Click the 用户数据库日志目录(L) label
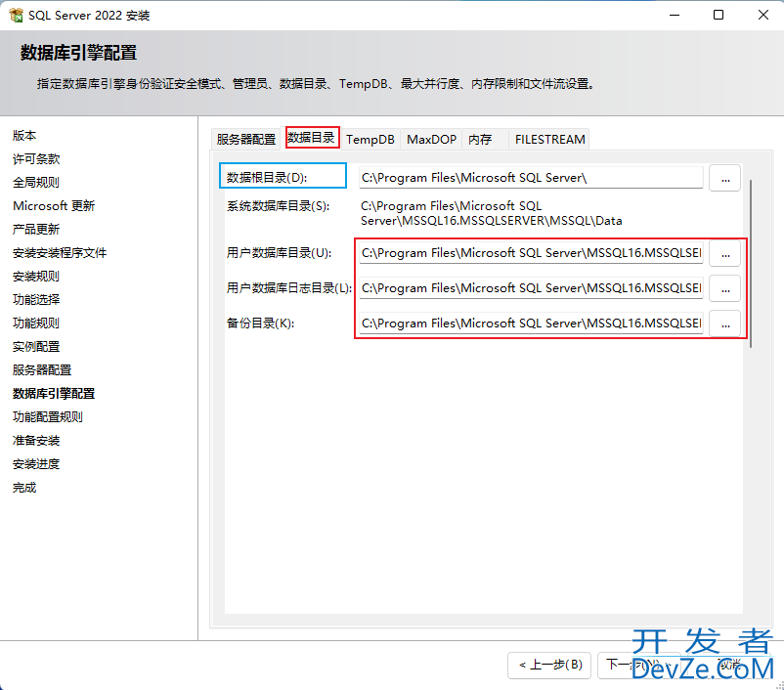784x690 pixels. click(x=289, y=288)
